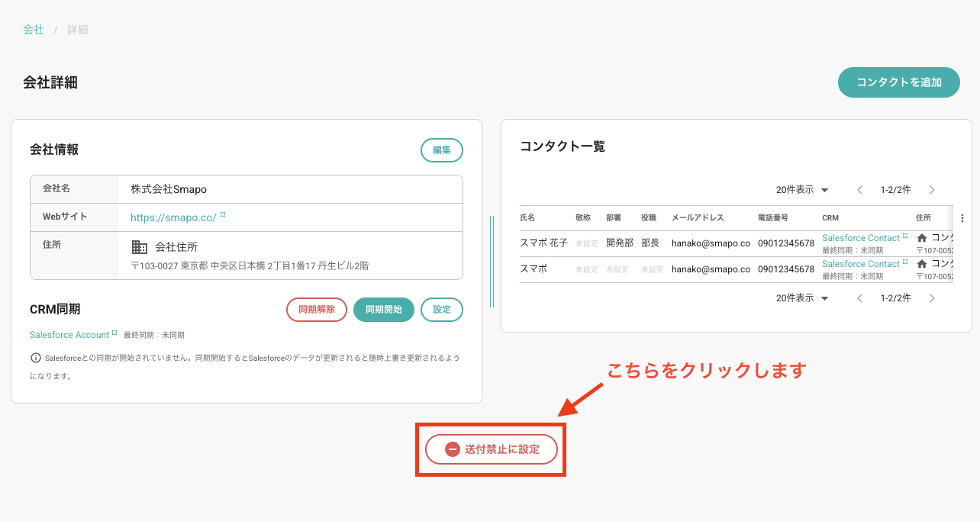980x521 pixels.
Task: Click the 株式会社Smapo company name value
Action: (169, 189)
